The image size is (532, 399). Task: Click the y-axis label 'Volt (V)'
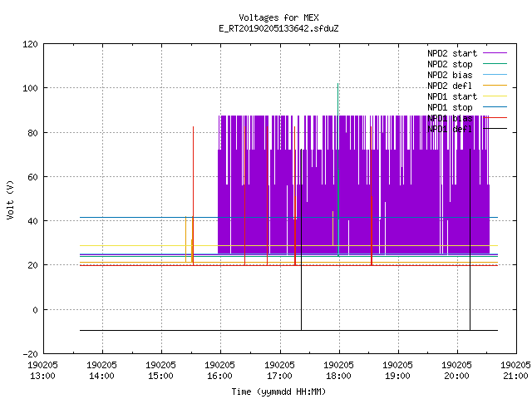point(10,199)
